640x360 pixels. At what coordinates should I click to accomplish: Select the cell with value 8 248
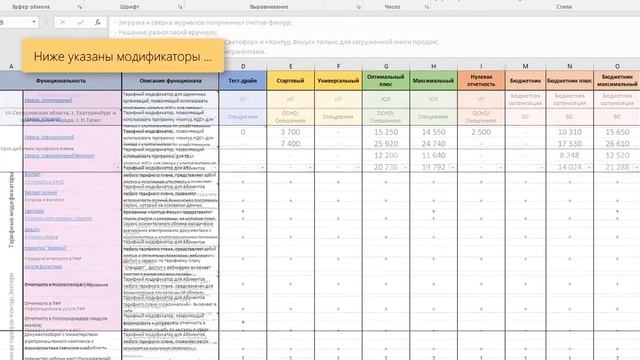click(569, 155)
